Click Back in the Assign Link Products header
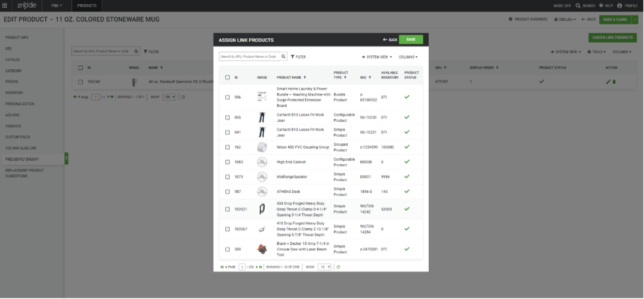 pyautogui.click(x=390, y=39)
